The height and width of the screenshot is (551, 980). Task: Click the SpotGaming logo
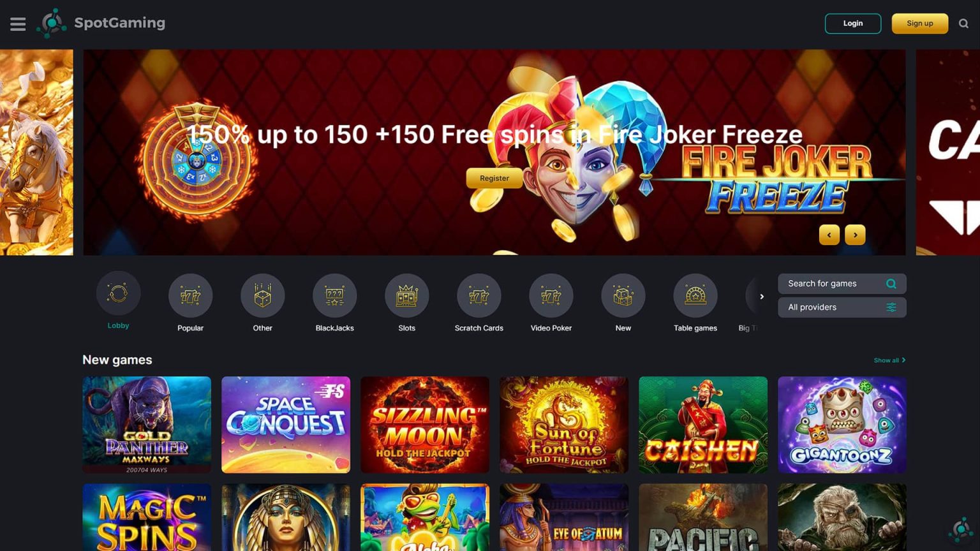(101, 23)
